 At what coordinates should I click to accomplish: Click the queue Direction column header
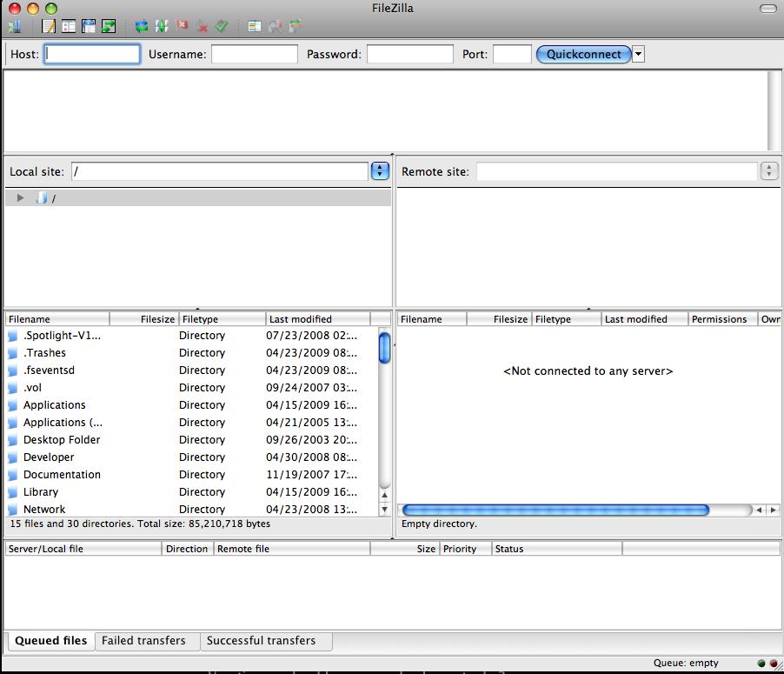coord(188,549)
